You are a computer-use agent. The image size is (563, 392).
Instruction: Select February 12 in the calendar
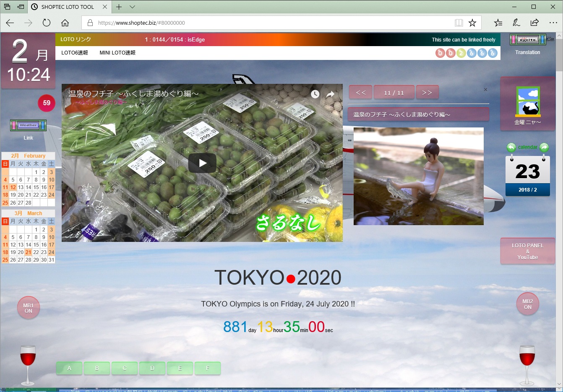(x=13, y=187)
